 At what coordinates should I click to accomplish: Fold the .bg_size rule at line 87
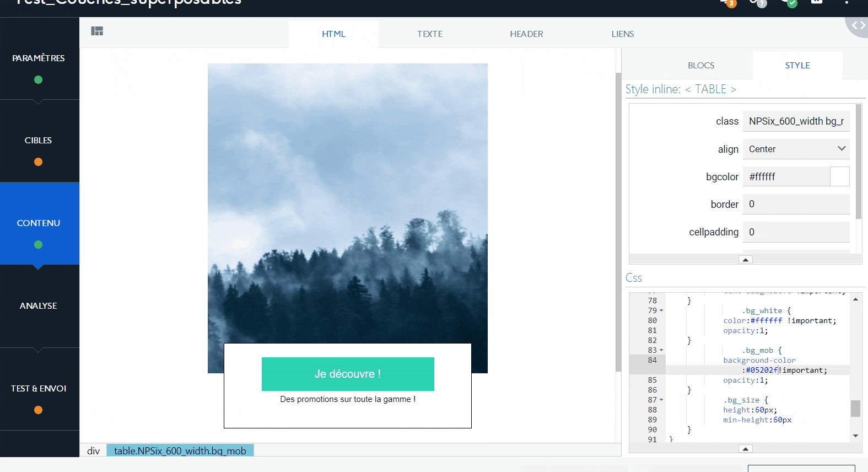click(x=661, y=400)
